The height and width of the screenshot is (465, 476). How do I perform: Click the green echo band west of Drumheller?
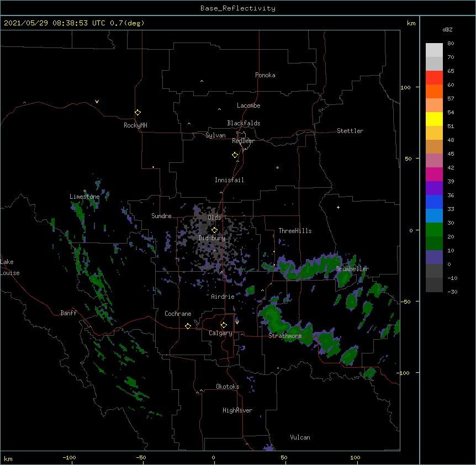[x=310, y=267]
